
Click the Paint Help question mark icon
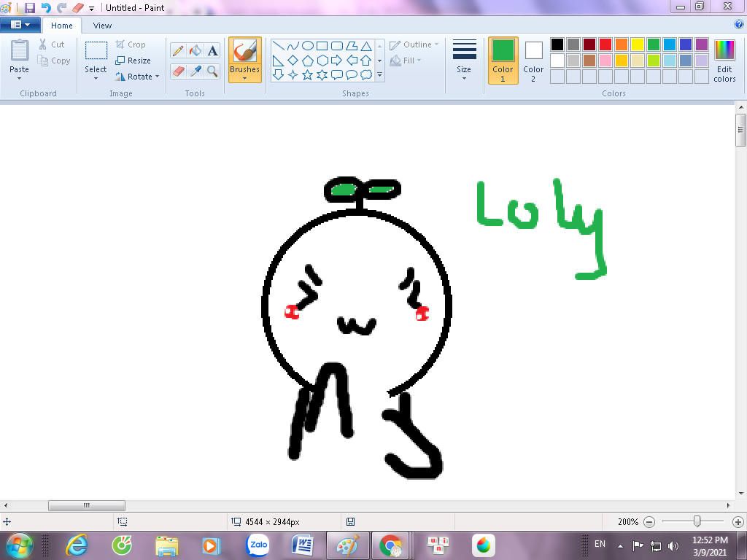coord(739,25)
